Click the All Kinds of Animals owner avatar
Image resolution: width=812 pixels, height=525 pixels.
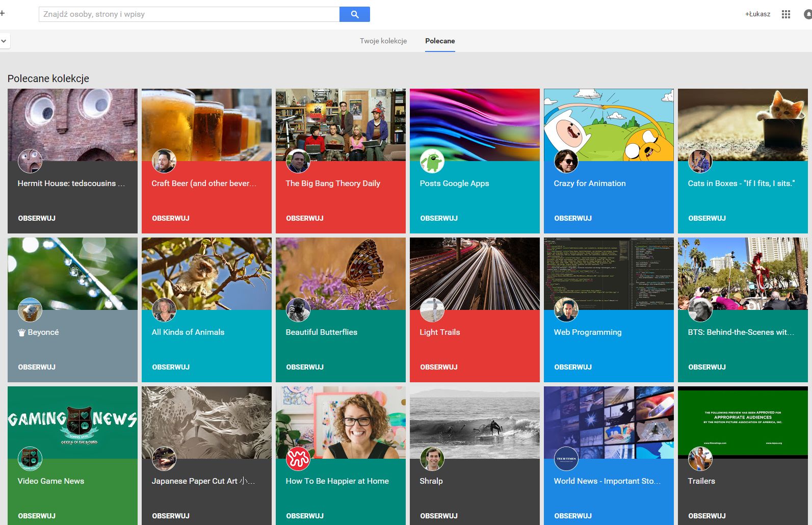(x=164, y=310)
